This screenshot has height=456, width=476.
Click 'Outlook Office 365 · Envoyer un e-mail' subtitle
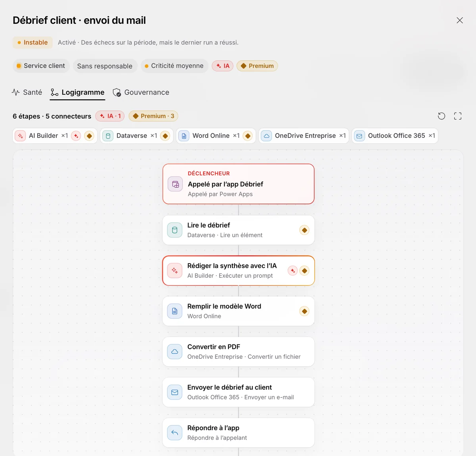point(240,397)
